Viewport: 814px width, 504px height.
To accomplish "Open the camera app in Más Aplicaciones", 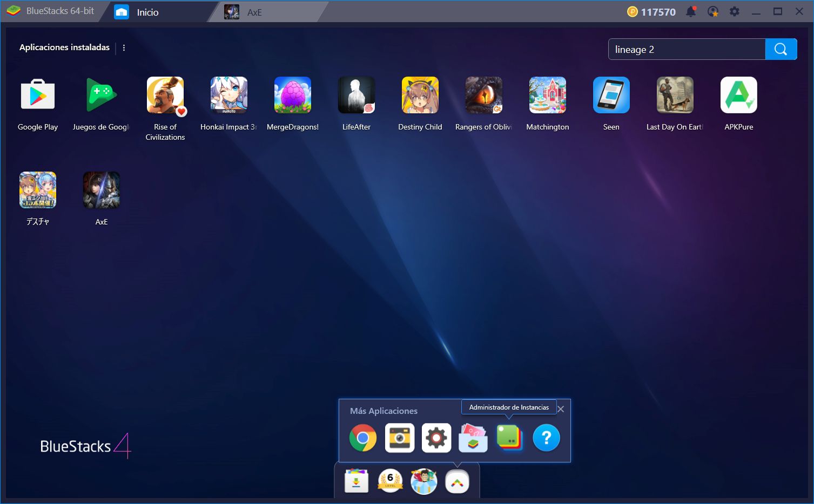I will [400, 438].
